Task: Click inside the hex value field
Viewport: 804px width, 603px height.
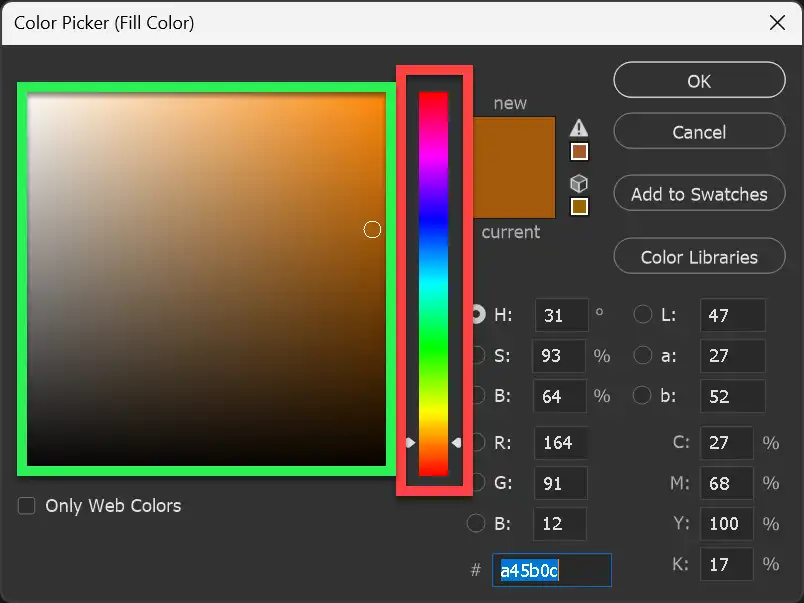Action: pos(551,570)
